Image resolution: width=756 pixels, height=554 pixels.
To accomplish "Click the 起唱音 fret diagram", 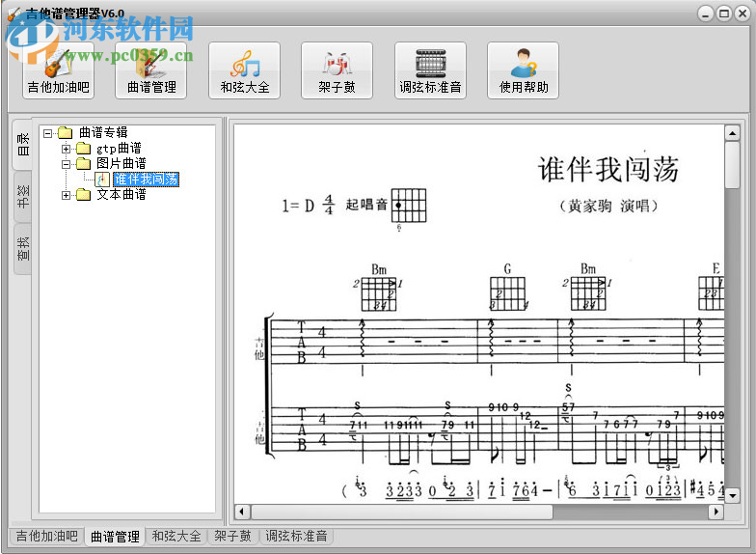I will tap(409, 206).
